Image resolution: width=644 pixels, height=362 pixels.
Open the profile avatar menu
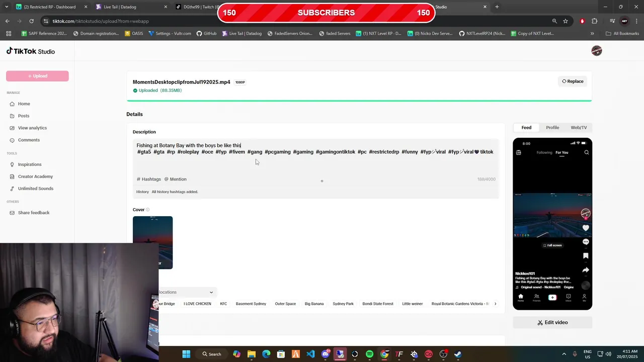596,51
